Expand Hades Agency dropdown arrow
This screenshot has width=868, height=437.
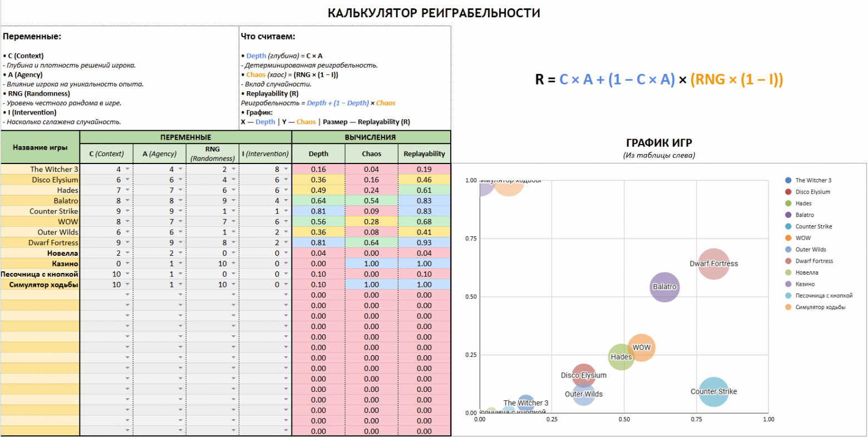coord(180,190)
